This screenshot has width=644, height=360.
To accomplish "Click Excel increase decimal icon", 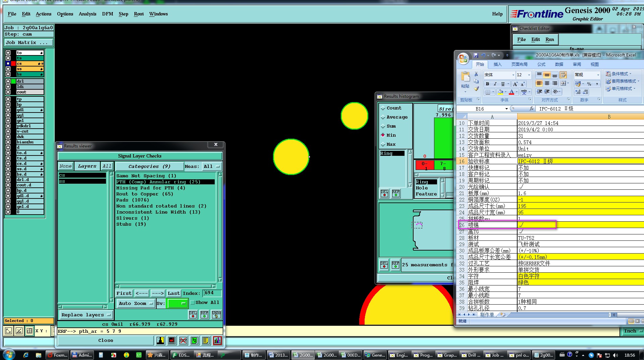I will click(x=578, y=92).
